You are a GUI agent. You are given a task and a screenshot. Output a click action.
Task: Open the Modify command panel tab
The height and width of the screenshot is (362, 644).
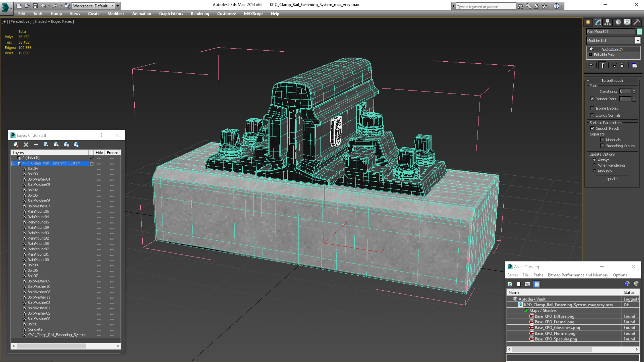tap(598, 22)
